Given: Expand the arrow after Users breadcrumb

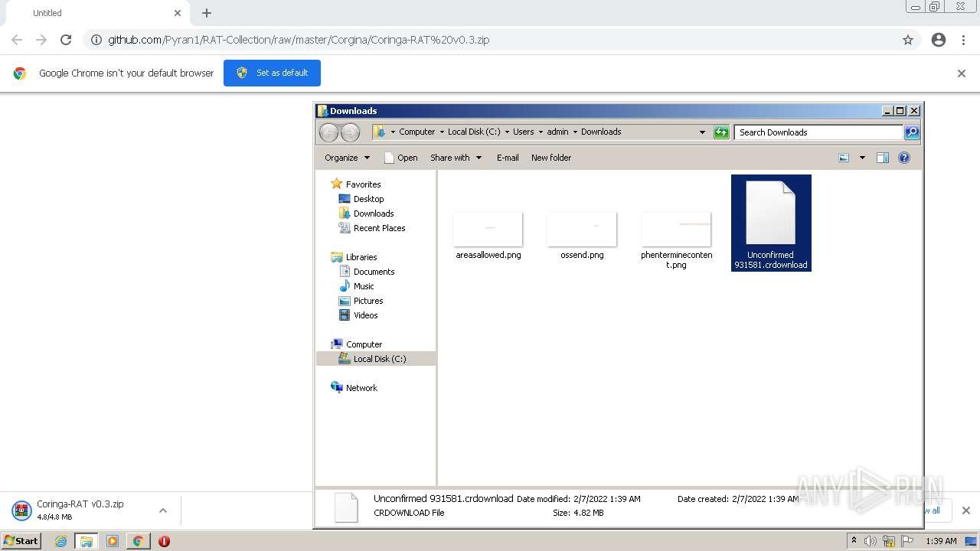Looking at the screenshot, I should [541, 132].
